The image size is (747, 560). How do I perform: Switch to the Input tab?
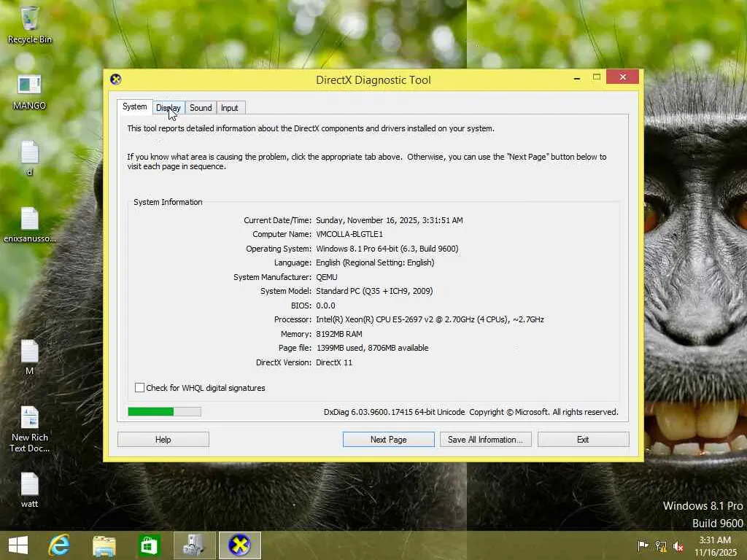(x=230, y=108)
